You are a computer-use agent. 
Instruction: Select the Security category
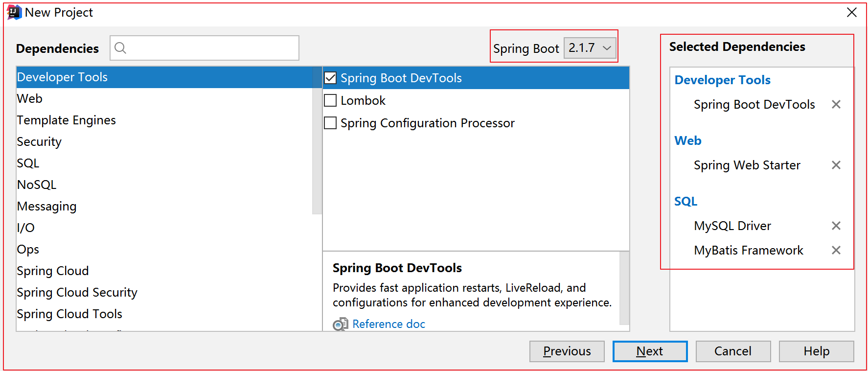click(x=164, y=142)
